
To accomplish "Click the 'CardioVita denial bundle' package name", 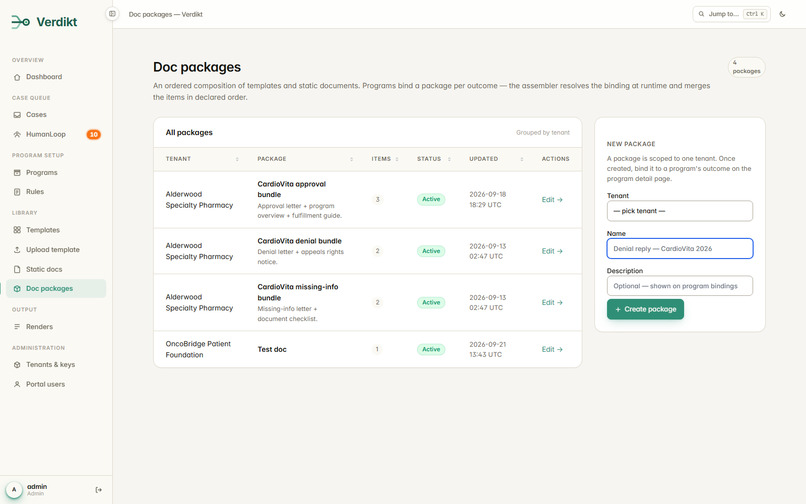I will 299,241.
